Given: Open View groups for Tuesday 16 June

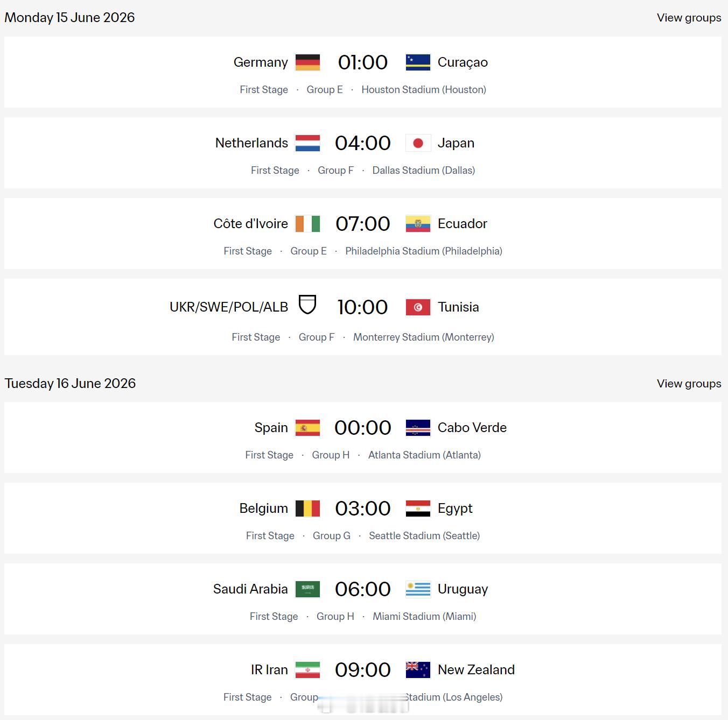Looking at the screenshot, I should pos(689,384).
